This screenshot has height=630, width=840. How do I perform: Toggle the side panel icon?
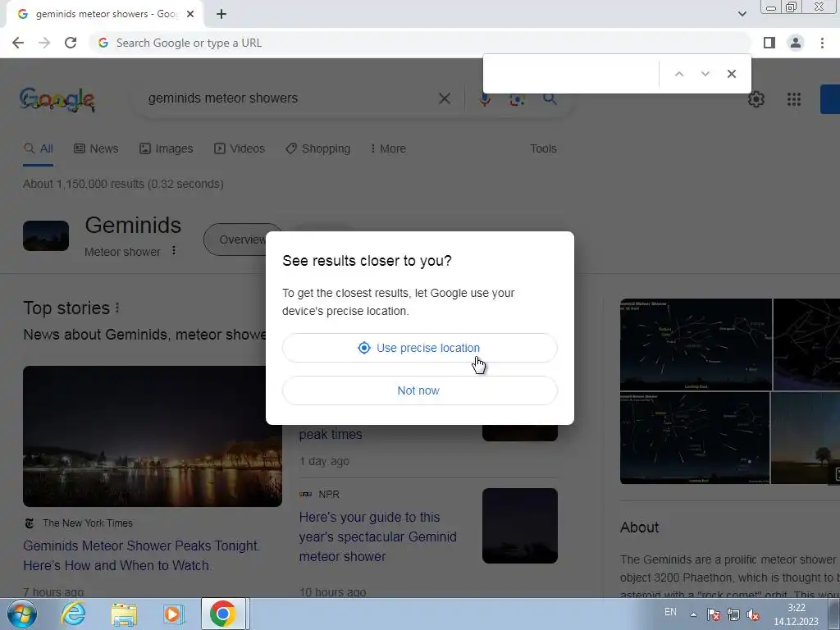click(769, 43)
